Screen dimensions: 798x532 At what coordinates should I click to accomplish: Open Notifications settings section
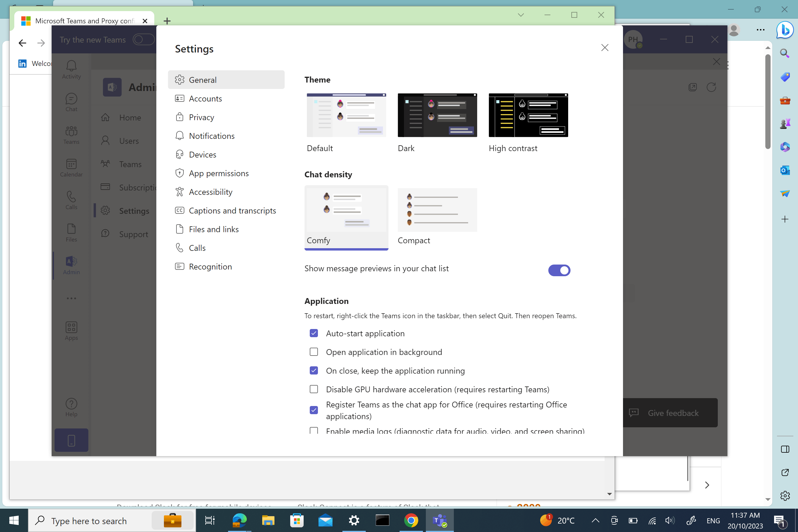point(211,136)
